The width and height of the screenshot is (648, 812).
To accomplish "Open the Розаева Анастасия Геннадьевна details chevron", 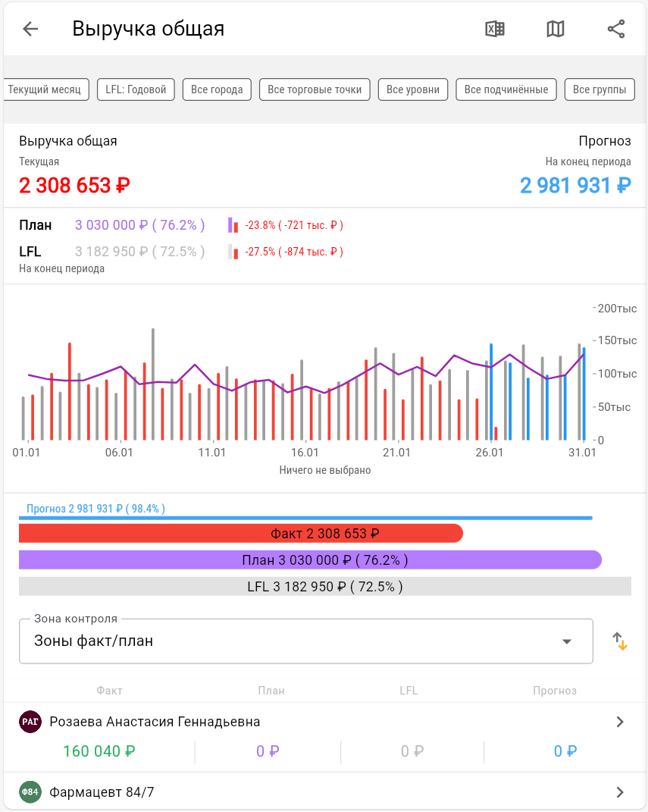I will 620,722.
